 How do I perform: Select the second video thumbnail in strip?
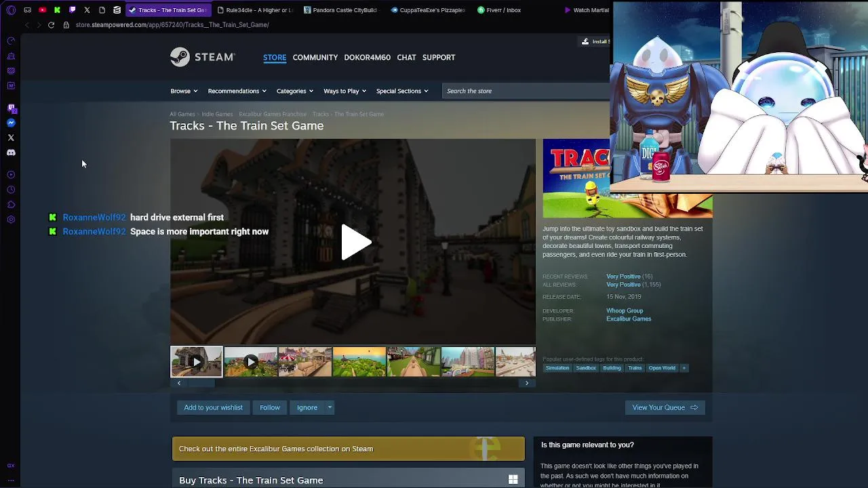pos(251,362)
